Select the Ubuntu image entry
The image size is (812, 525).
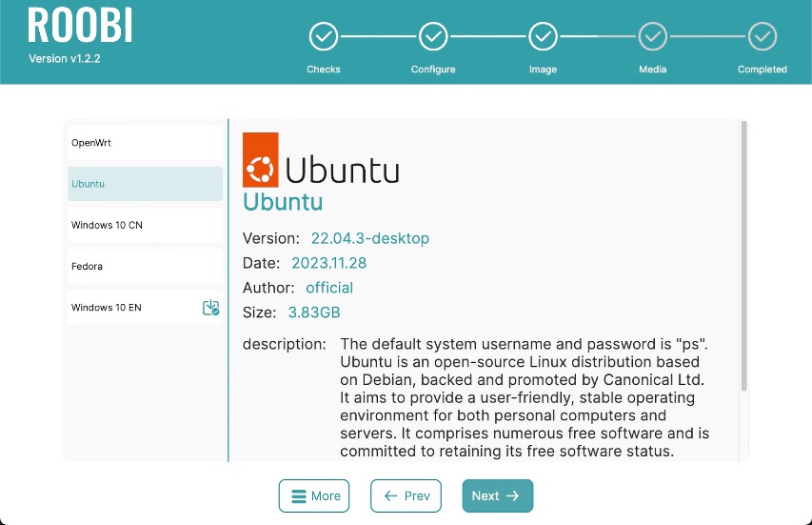pos(145,184)
